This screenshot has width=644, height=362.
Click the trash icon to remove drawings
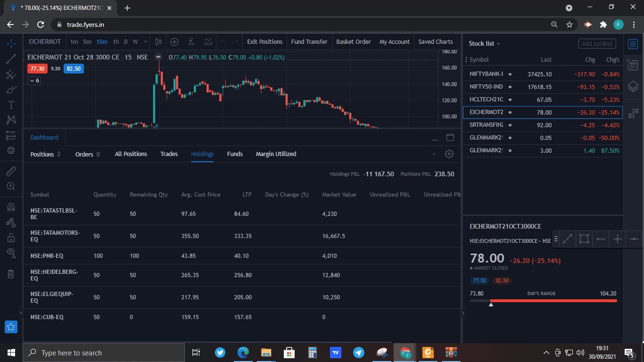click(11, 274)
